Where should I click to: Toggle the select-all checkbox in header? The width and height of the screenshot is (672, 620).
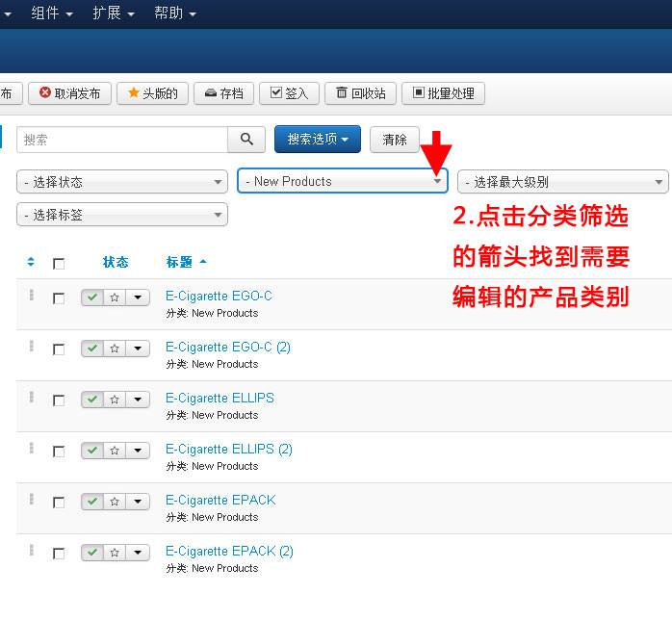point(59,264)
